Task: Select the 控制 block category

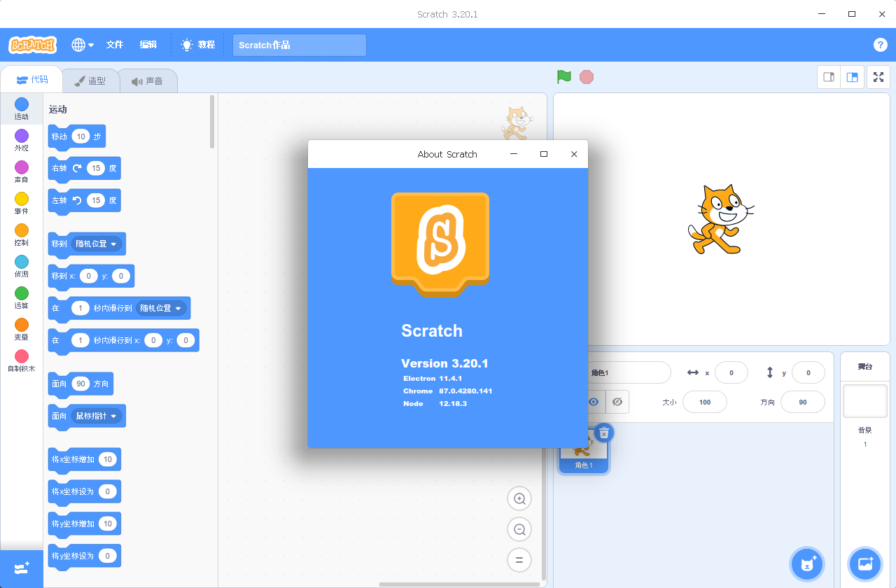Action: [x=22, y=234]
